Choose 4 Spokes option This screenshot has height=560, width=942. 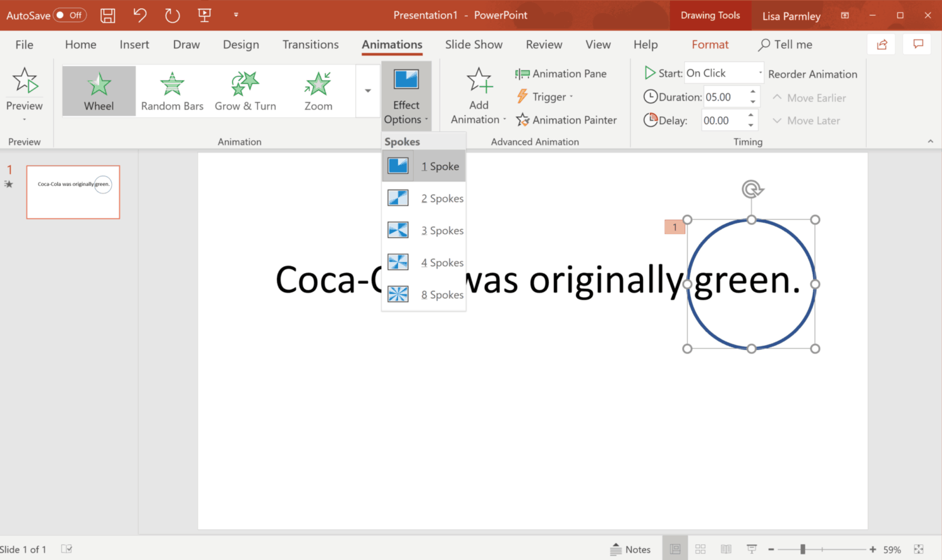424,262
